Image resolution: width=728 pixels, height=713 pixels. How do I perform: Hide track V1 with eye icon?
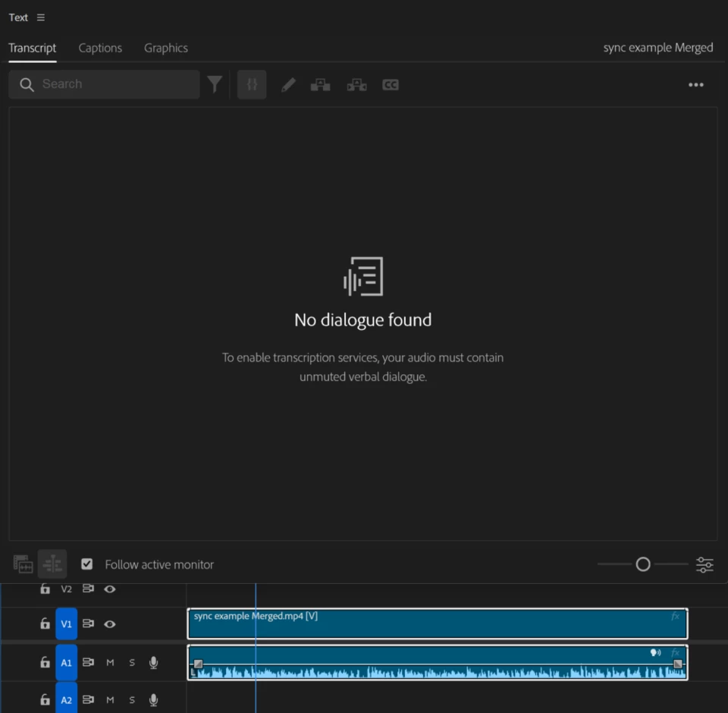pyautogui.click(x=109, y=623)
